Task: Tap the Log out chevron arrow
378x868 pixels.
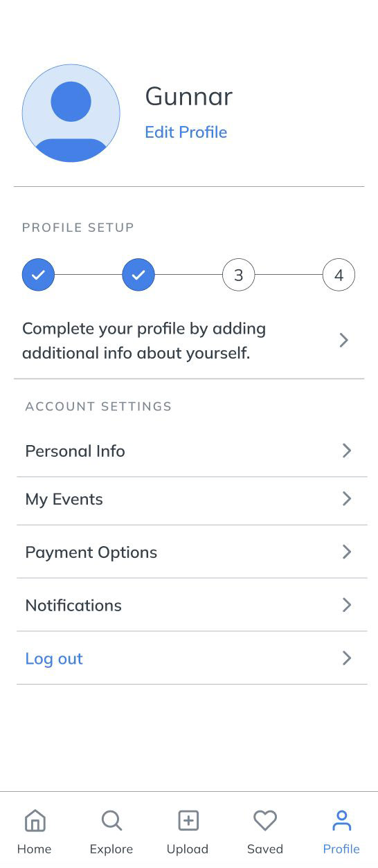Action: pos(347,658)
